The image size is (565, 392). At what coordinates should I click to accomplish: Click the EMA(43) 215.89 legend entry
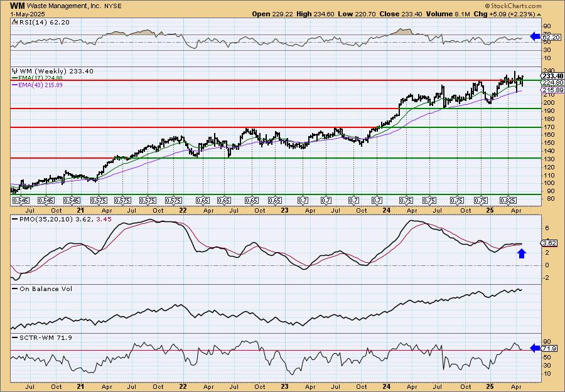coord(41,85)
